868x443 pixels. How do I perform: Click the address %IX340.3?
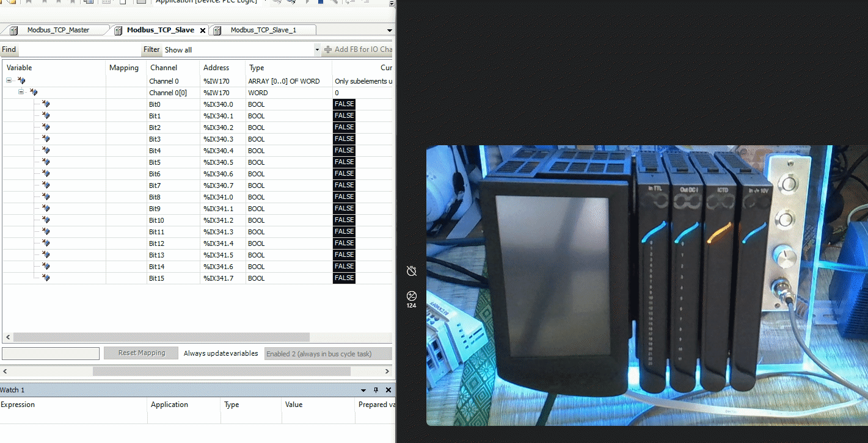[218, 139]
